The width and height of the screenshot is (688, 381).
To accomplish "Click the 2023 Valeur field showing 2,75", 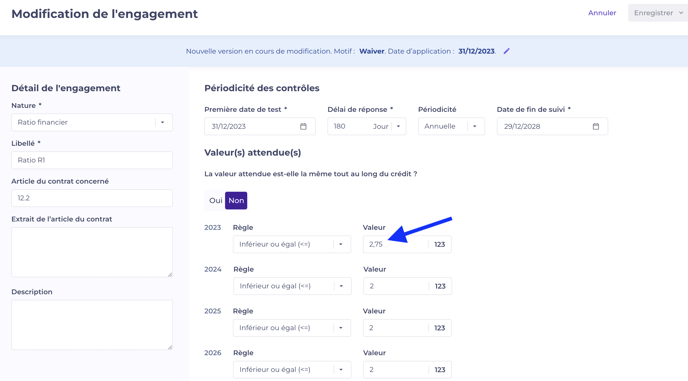I will [395, 244].
